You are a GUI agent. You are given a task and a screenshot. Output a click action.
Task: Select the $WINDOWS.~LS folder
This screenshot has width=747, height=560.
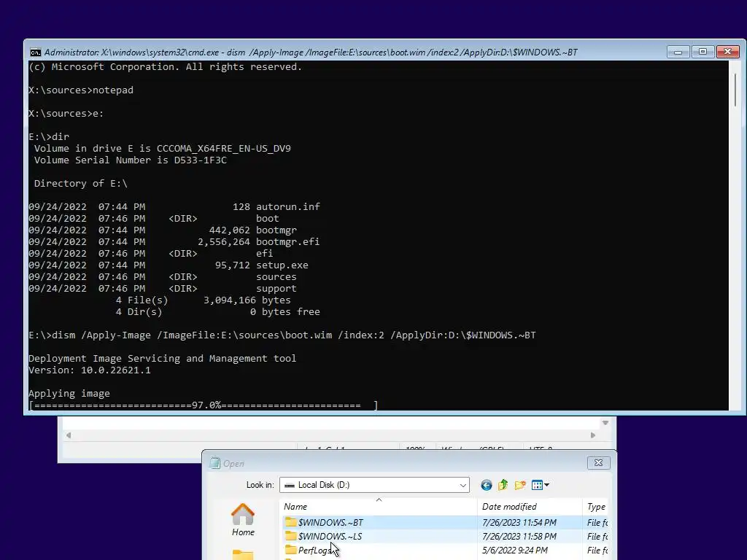pyautogui.click(x=330, y=536)
